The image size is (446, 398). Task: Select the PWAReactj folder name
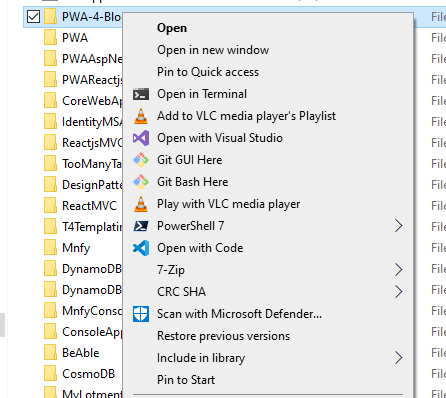pos(92,80)
